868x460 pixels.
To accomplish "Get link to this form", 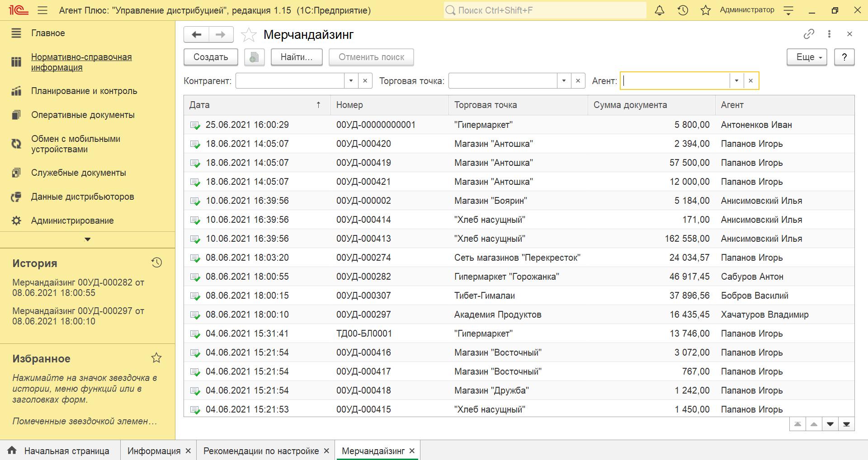I will [809, 34].
